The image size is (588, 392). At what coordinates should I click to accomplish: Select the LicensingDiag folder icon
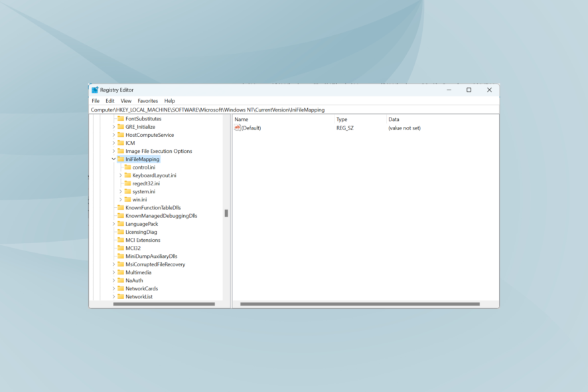coord(121,232)
